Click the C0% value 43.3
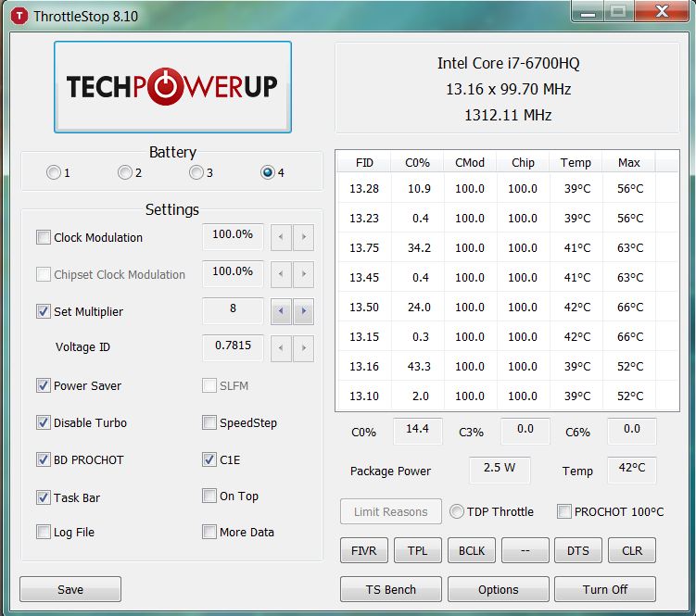The width and height of the screenshot is (696, 616). click(x=419, y=366)
